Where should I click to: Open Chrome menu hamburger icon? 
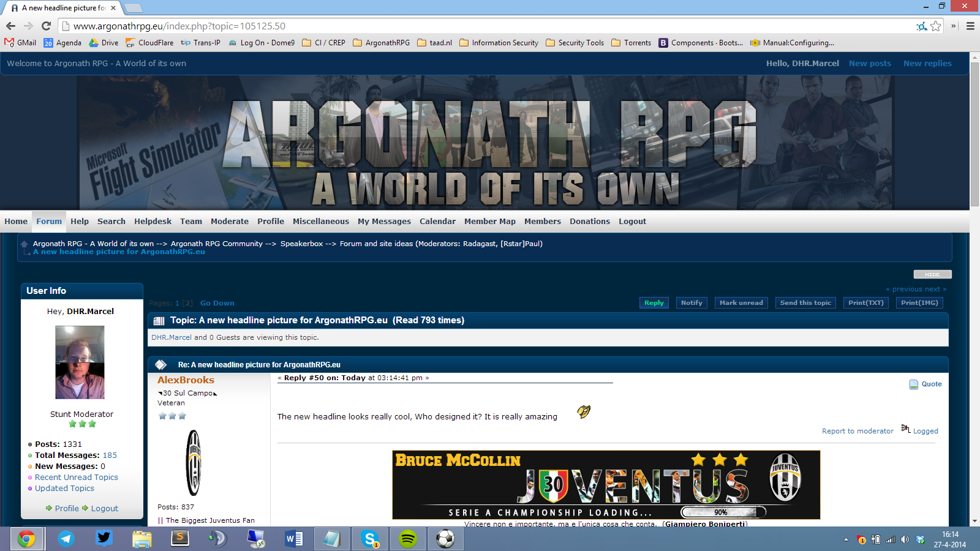[x=970, y=26]
